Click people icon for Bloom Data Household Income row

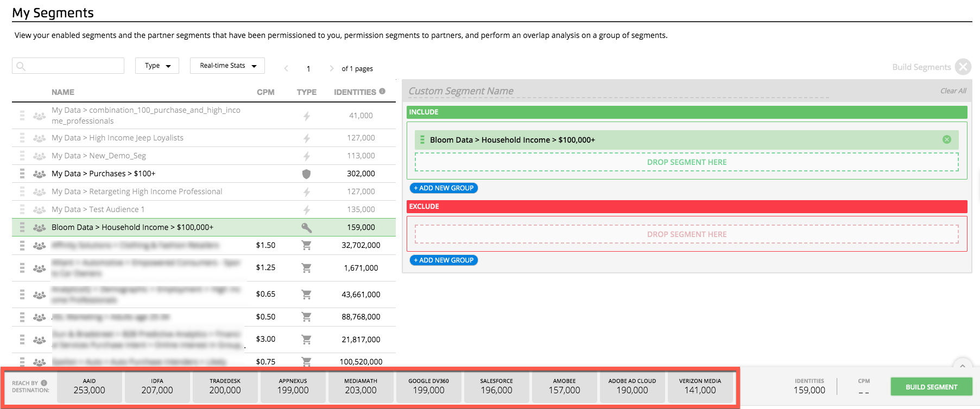[x=39, y=228]
